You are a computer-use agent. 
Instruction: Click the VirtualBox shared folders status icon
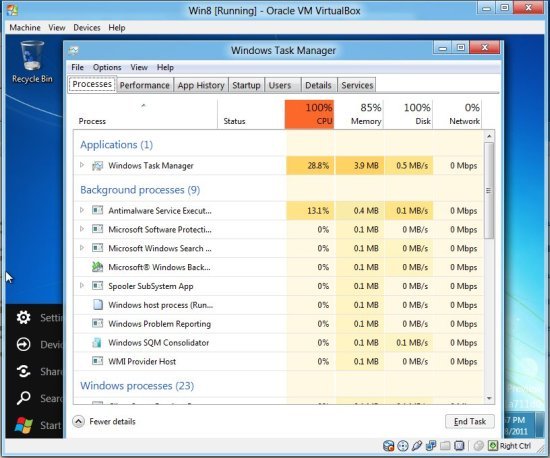coord(445,446)
